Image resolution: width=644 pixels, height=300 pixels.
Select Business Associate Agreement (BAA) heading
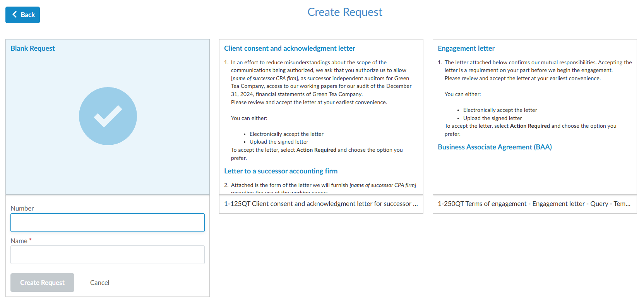point(495,147)
